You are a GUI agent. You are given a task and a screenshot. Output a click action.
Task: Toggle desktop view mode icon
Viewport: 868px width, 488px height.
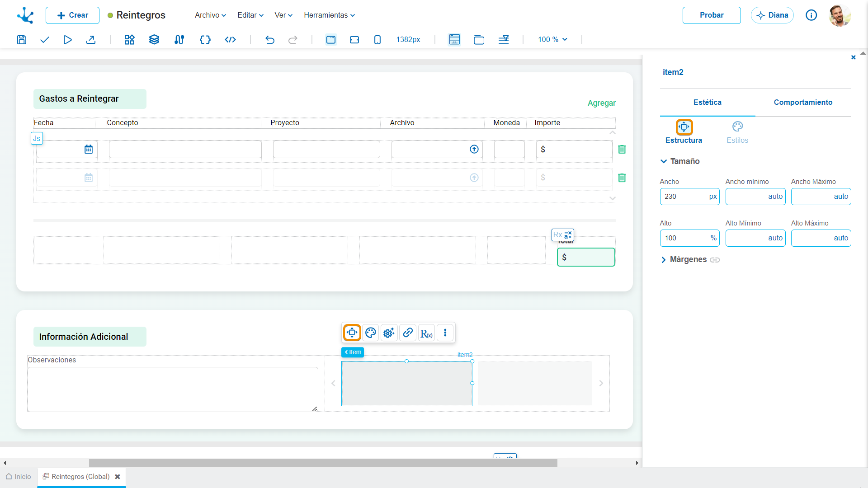tap(331, 40)
